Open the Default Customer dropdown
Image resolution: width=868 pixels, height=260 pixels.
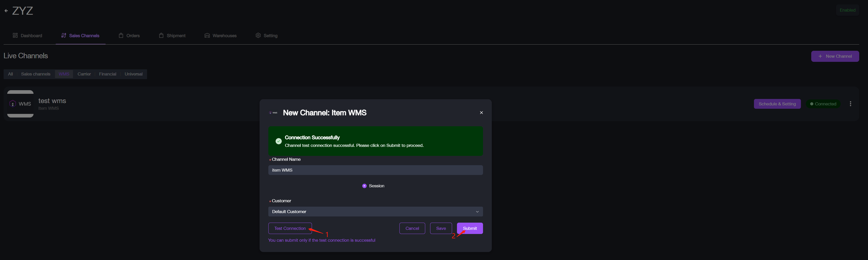click(375, 211)
